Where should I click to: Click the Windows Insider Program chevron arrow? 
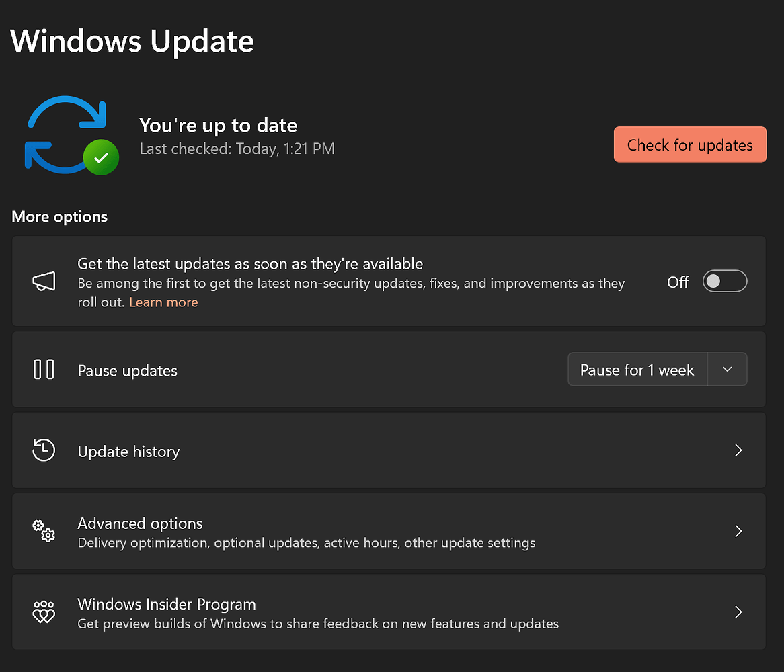[x=738, y=612]
